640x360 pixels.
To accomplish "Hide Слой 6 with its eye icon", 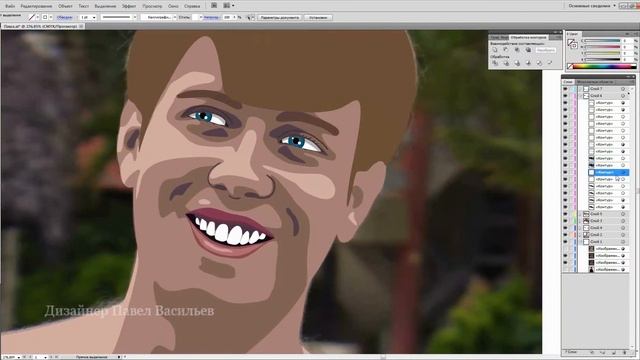I will (x=565, y=96).
